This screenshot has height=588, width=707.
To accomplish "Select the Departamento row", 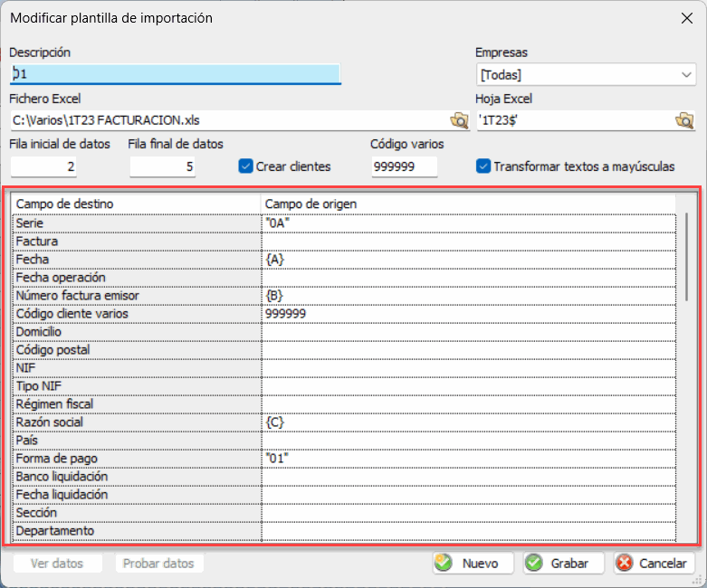I will 137,531.
